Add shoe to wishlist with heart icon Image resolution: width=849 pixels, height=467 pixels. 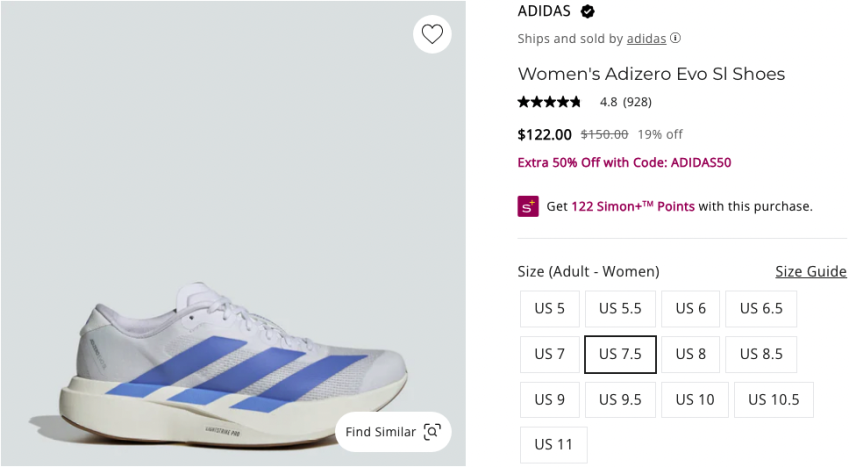coord(432,34)
